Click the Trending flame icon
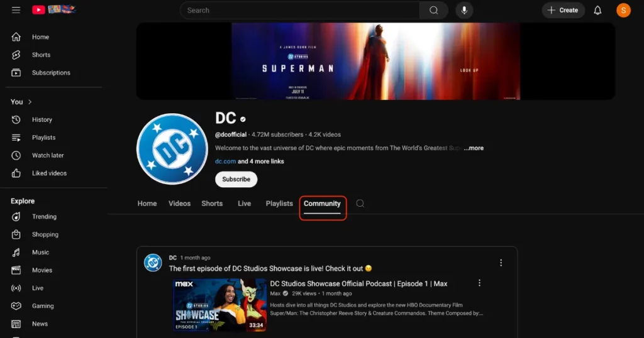 (16, 217)
